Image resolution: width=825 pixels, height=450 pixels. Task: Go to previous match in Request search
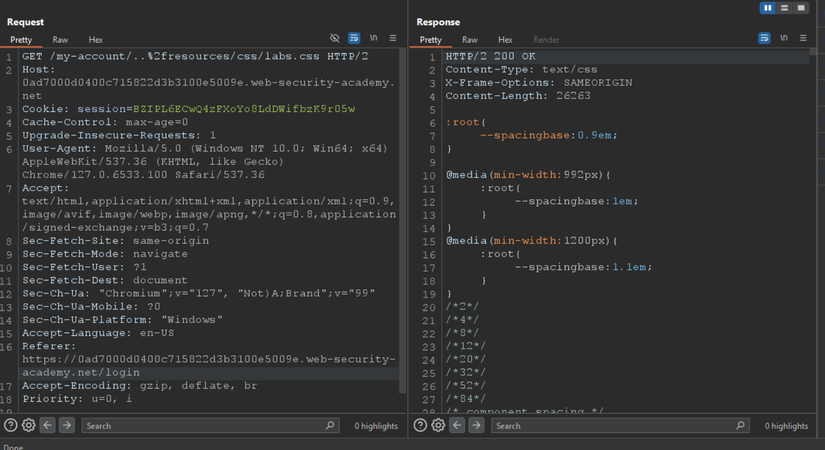click(x=47, y=425)
